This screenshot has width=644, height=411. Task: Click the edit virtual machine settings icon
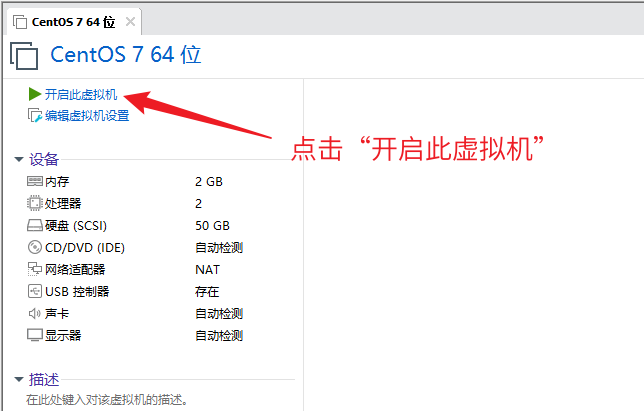point(35,115)
